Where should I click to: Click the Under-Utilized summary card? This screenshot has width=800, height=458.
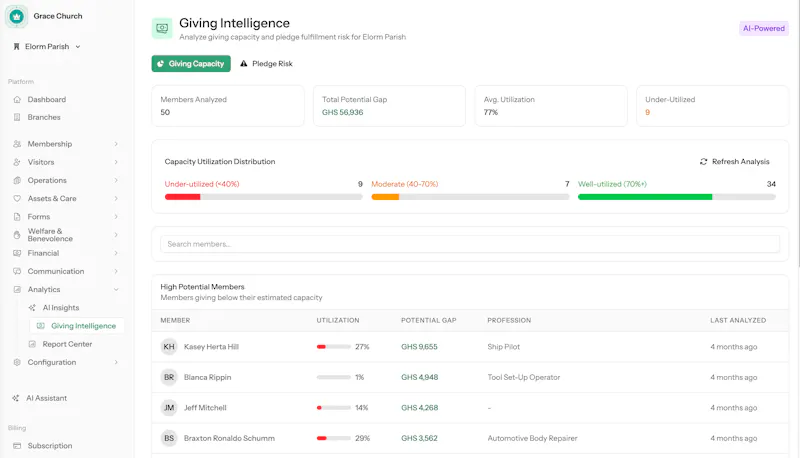pyautogui.click(x=712, y=106)
